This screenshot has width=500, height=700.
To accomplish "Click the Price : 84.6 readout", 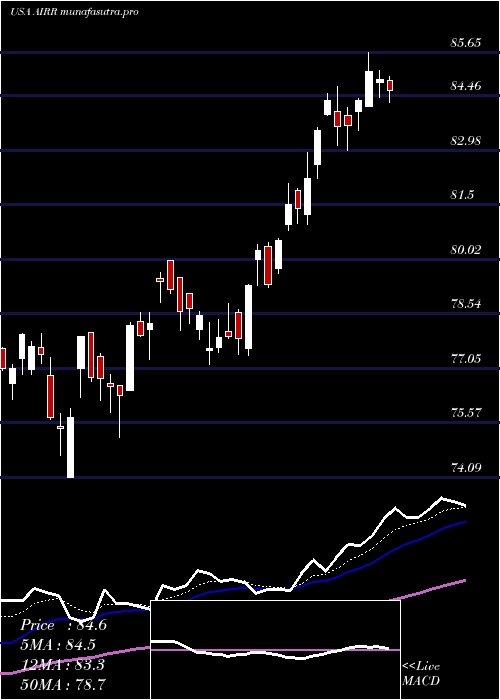I will pyautogui.click(x=63, y=625).
